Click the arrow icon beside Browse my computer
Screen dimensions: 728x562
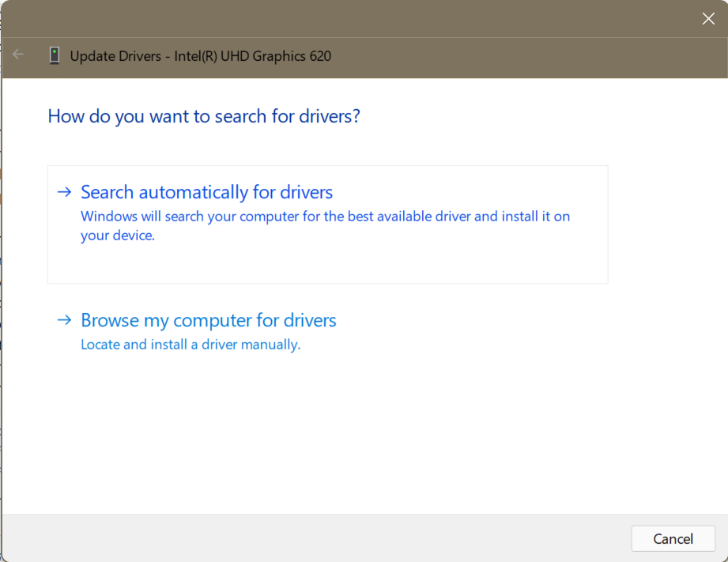(x=65, y=319)
